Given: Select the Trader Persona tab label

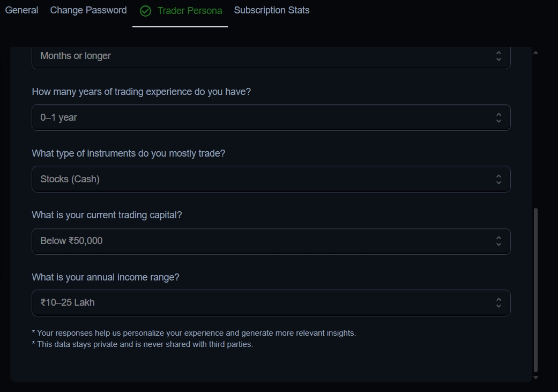Looking at the screenshot, I should click(x=190, y=11).
